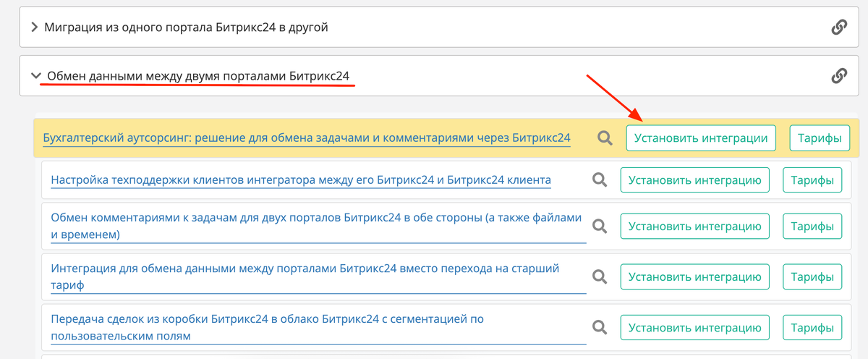
Task: Тарифы button in Настройка техподдержки row
Action: tap(812, 179)
